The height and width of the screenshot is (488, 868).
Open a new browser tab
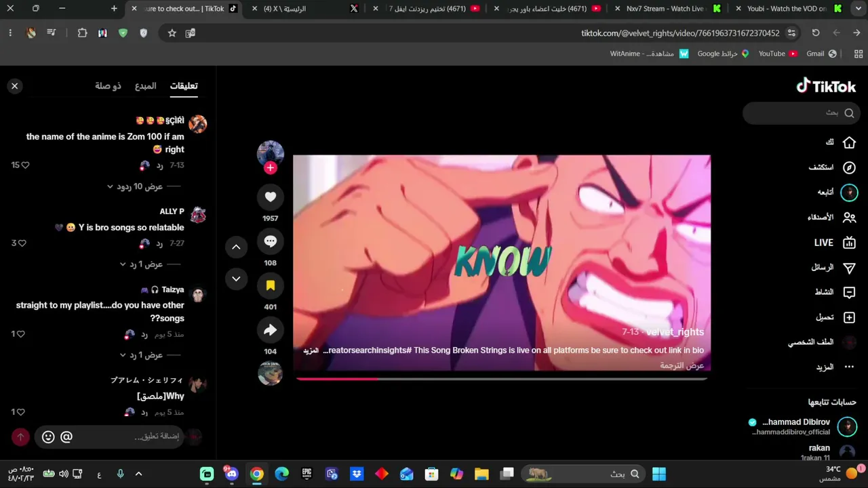tap(114, 9)
